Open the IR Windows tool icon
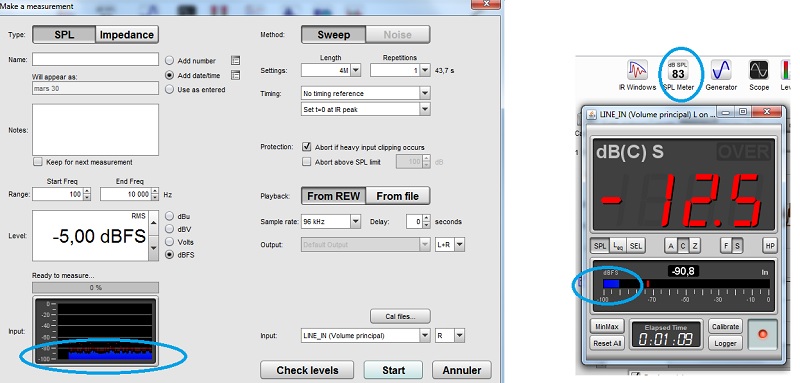The height and width of the screenshot is (383, 800). coord(637,70)
